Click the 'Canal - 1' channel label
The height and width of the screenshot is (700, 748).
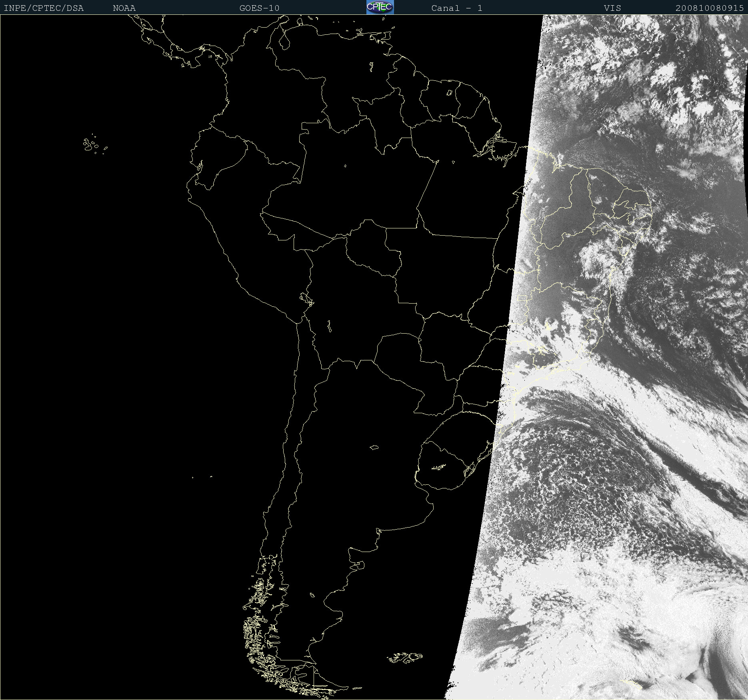coord(457,8)
